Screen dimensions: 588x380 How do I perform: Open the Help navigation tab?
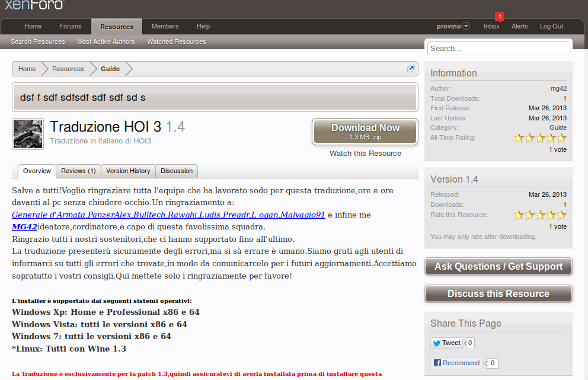203,26
